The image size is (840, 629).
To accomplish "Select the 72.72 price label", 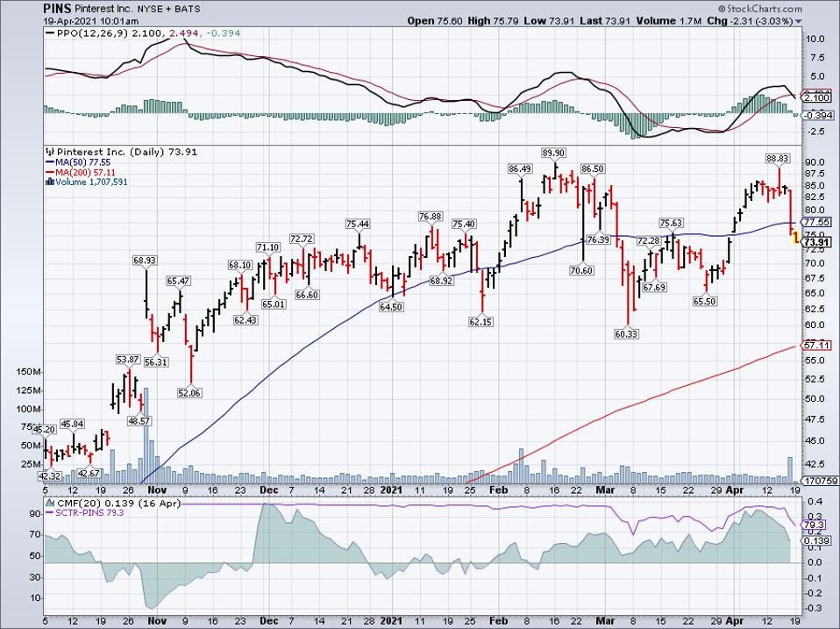I will click(302, 239).
